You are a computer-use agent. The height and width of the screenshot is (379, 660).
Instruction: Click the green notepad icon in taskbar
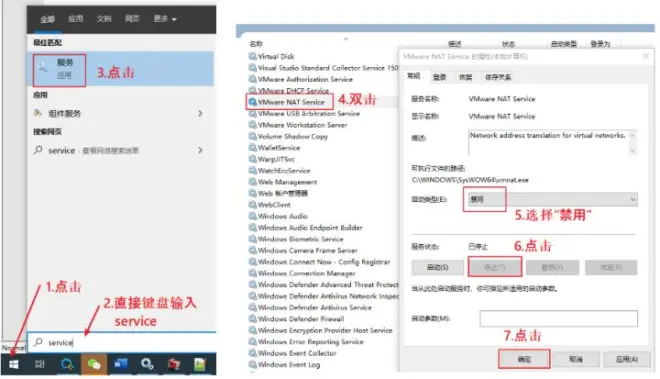click(200, 364)
